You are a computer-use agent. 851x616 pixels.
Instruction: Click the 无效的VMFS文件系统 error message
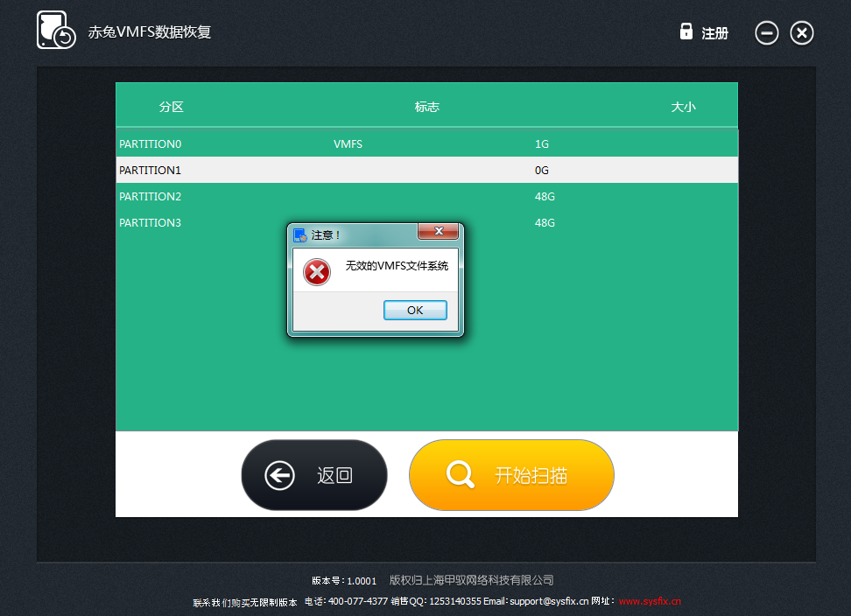(x=397, y=266)
